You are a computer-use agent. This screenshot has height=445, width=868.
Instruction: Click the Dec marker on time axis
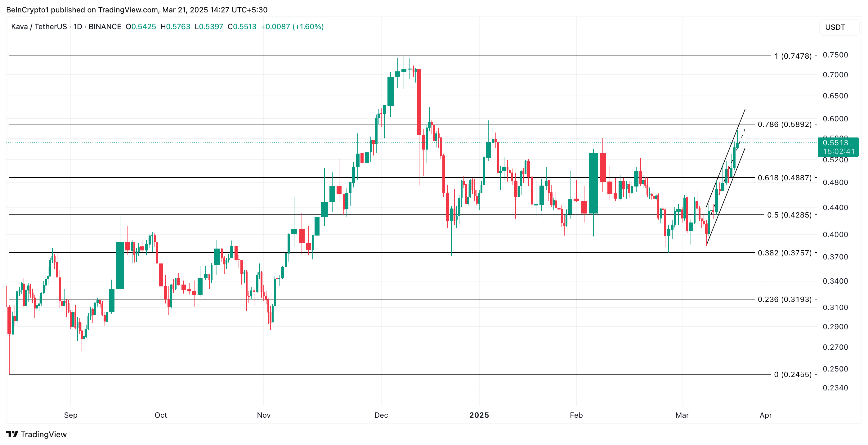click(381, 415)
